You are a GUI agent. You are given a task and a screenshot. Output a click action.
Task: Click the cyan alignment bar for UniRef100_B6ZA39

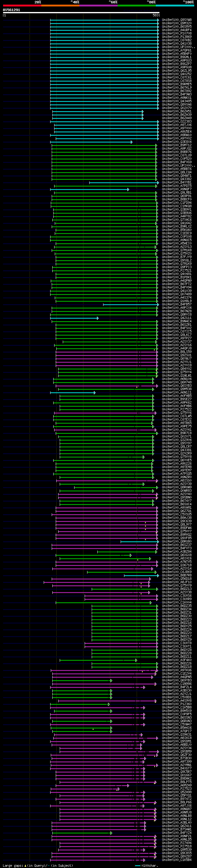click(98, 115)
